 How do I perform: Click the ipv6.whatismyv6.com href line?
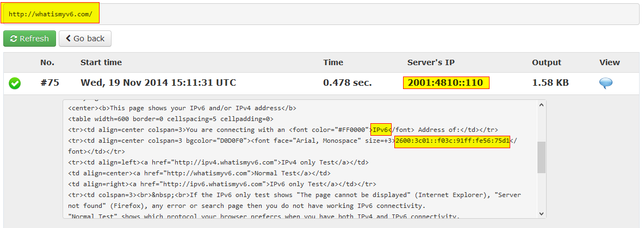pyautogui.click(x=222, y=184)
